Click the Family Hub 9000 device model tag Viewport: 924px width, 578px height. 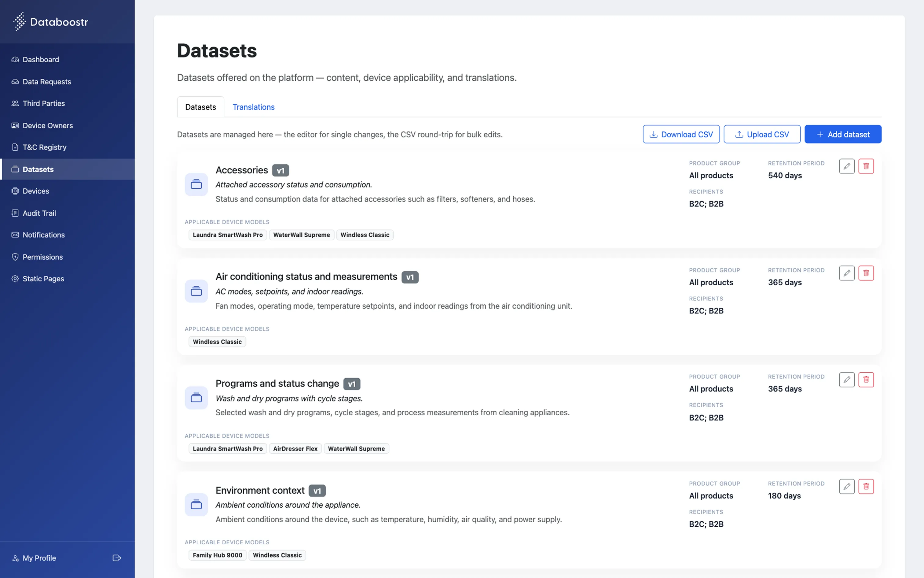click(217, 555)
